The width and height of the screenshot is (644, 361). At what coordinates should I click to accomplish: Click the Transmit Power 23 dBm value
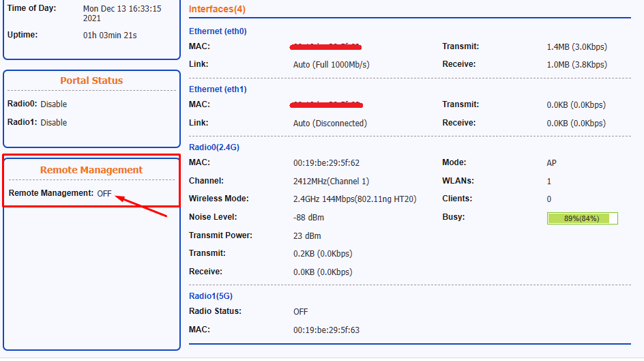point(307,235)
